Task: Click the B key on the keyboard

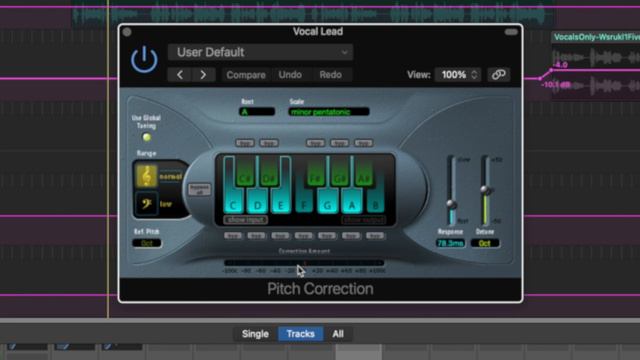Action: coord(375,204)
